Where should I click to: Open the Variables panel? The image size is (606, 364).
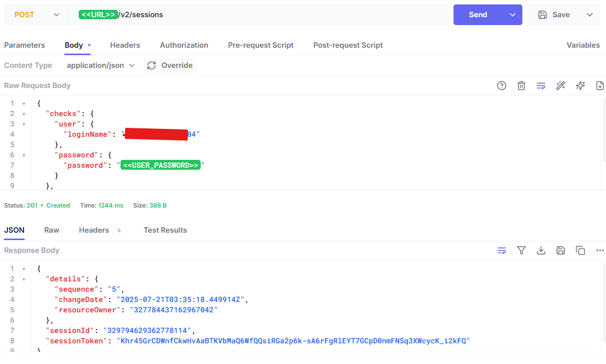click(x=583, y=45)
